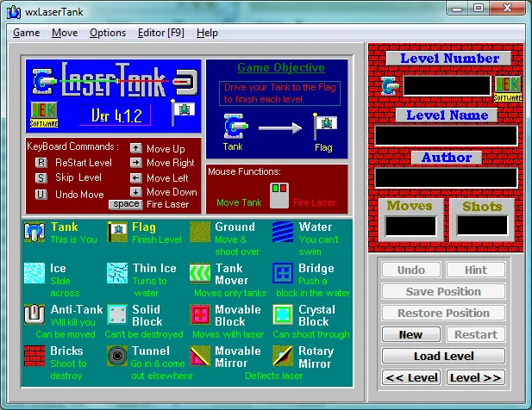Click the Hint button
The image size is (532, 410).
476,270
